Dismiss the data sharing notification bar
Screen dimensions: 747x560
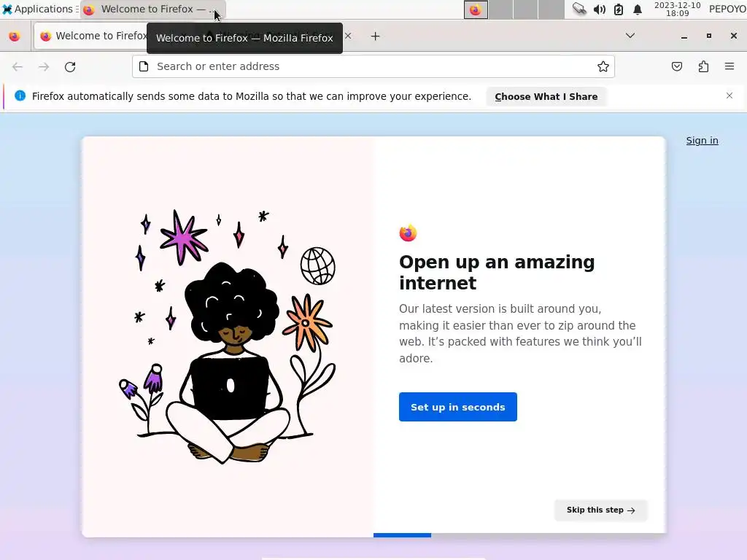(x=729, y=96)
